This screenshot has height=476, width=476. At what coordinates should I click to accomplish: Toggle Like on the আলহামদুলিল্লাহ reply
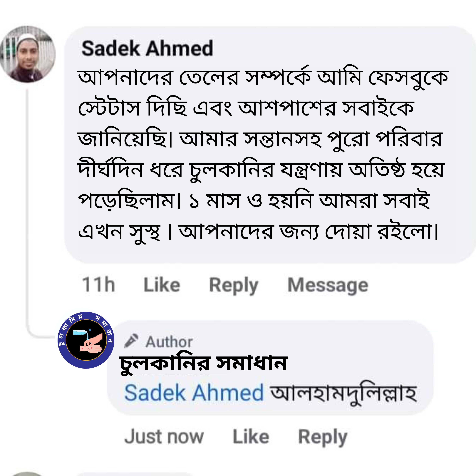tap(251, 436)
